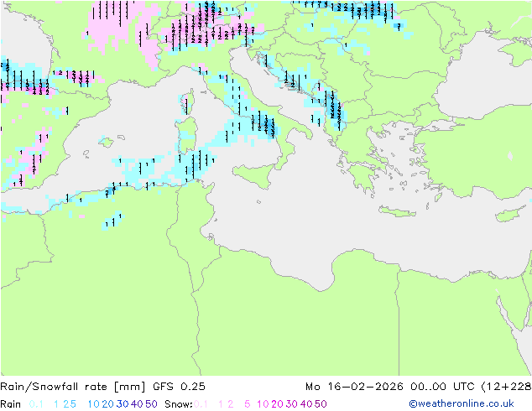
Task: Click the 'GFS 0.25' model label
Action: [179, 387]
